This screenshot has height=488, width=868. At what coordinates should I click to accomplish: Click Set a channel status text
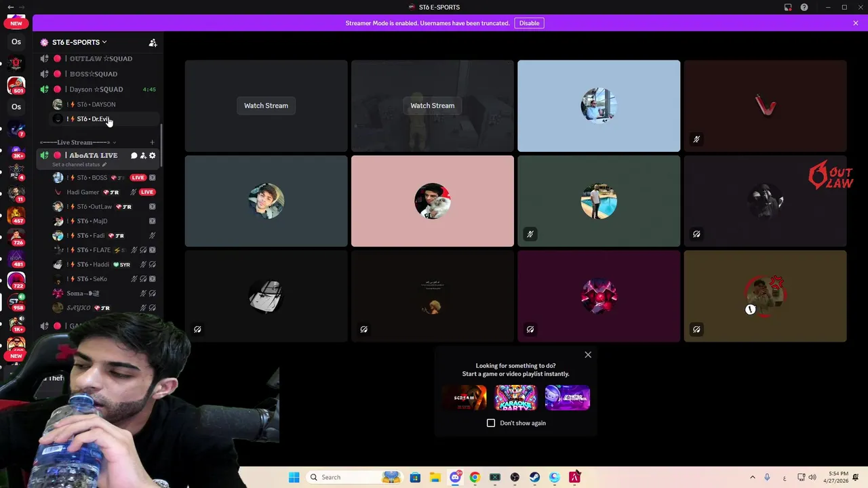click(79, 165)
